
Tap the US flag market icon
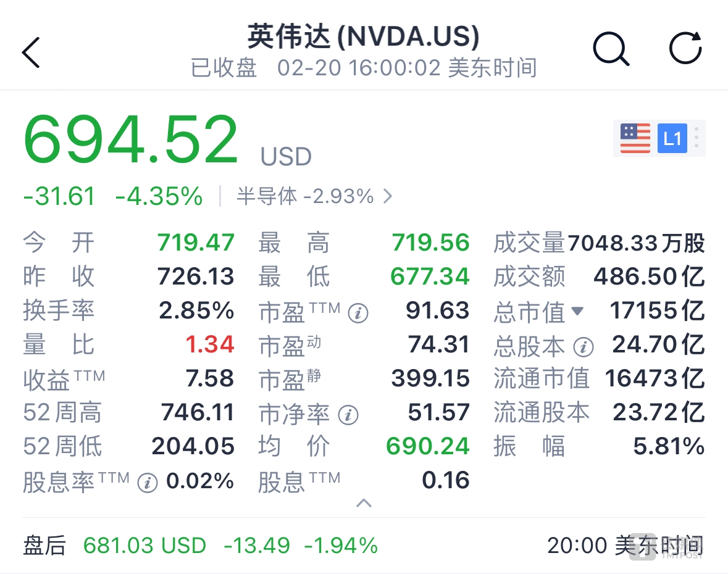(x=635, y=138)
